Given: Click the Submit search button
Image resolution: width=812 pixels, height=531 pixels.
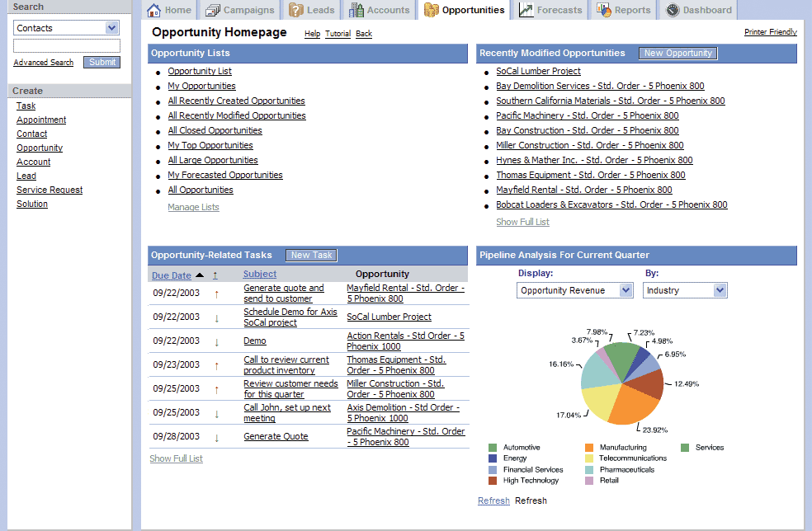Looking at the screenshot, I should [x=102, y=62].
